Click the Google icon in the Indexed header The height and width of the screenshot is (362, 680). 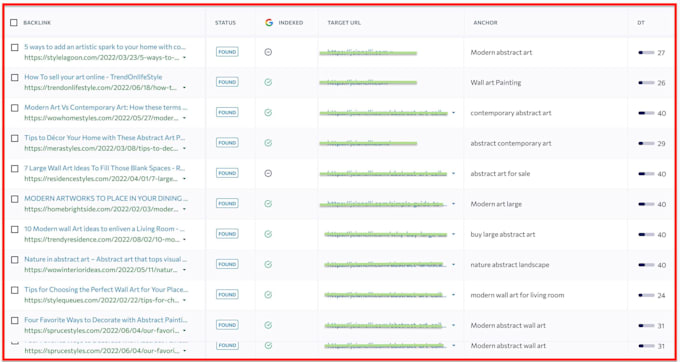tap(269, 23)
